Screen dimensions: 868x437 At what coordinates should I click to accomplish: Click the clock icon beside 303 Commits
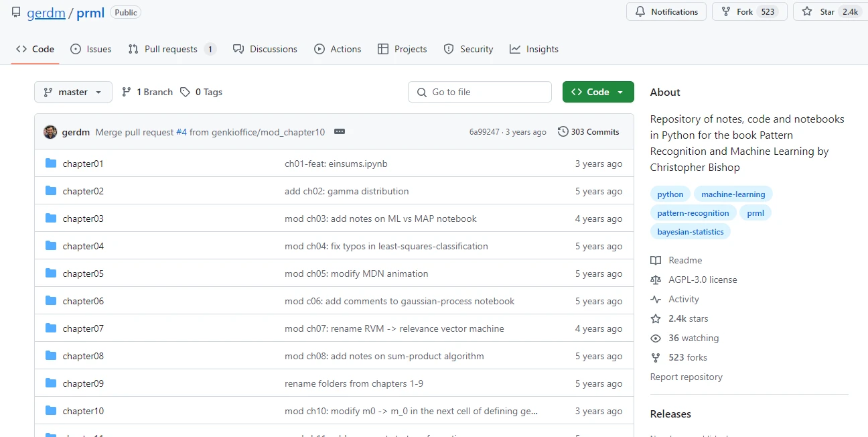(x=563, y=132)
